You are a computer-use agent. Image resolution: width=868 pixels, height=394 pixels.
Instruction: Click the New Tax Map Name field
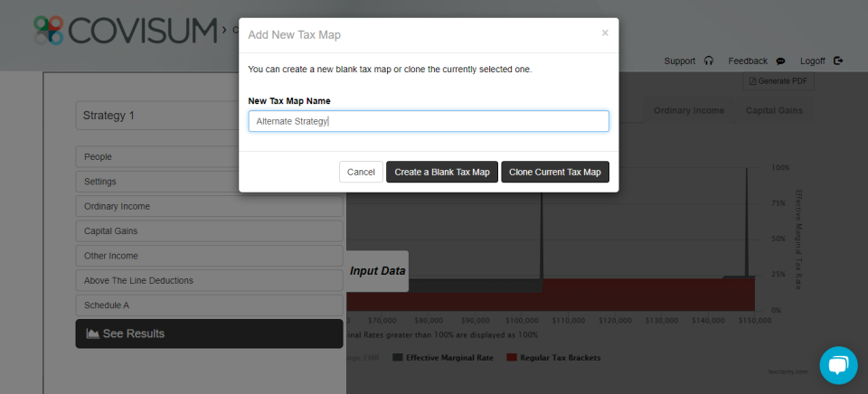click(429, 121)
